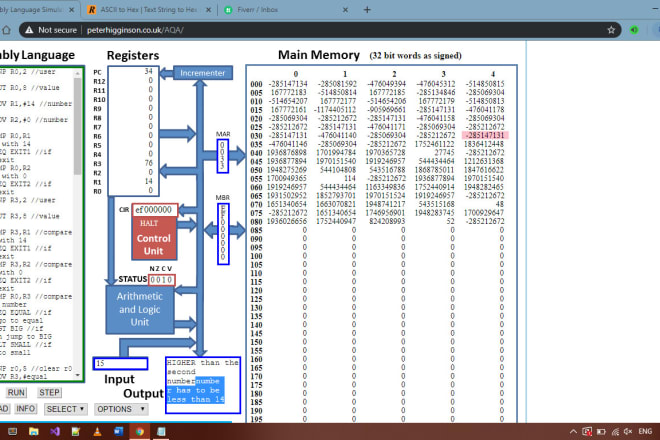Click memory value 1700929647 in row 075
Viewport: 660px width, 440px height.
tap(484, 213)
